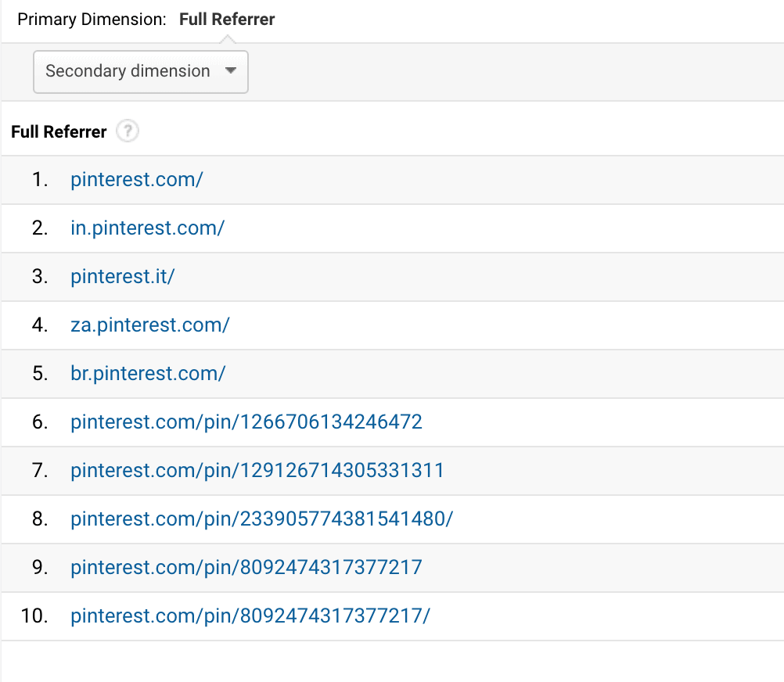Open the za.pinterest.com/ referrer link
784x682 pixels.
149,325
